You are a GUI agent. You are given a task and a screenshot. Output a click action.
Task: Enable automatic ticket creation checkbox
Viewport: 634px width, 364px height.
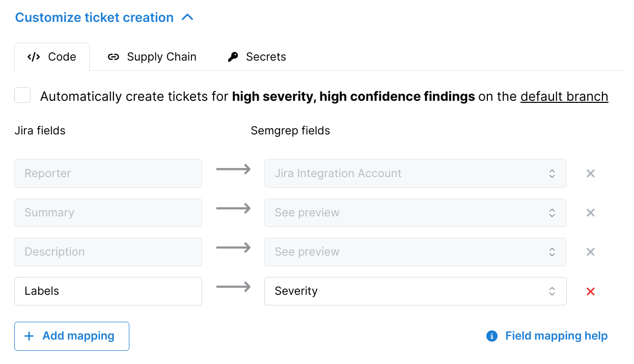pos(22,95)
